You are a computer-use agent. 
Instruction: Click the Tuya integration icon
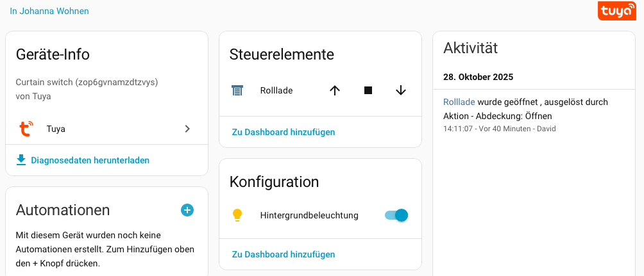point(26,129)
